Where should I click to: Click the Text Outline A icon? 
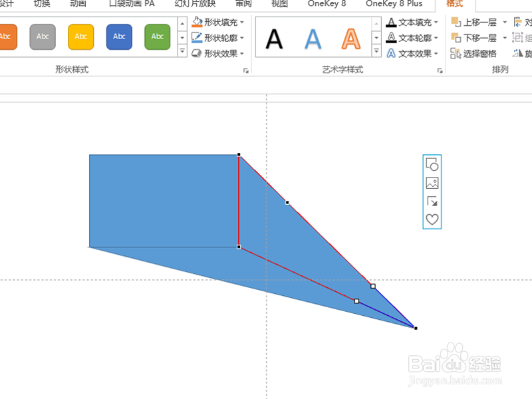[391, 38]
